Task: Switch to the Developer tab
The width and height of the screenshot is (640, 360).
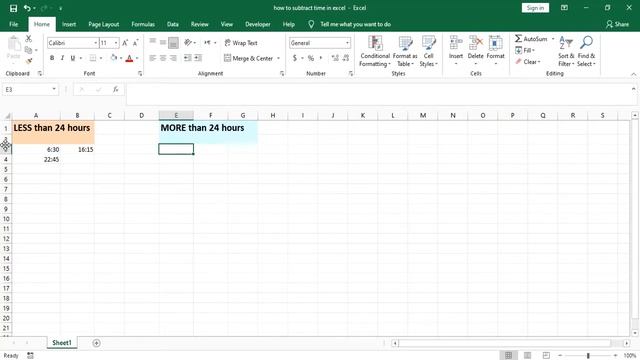Action: click(258, 24)
